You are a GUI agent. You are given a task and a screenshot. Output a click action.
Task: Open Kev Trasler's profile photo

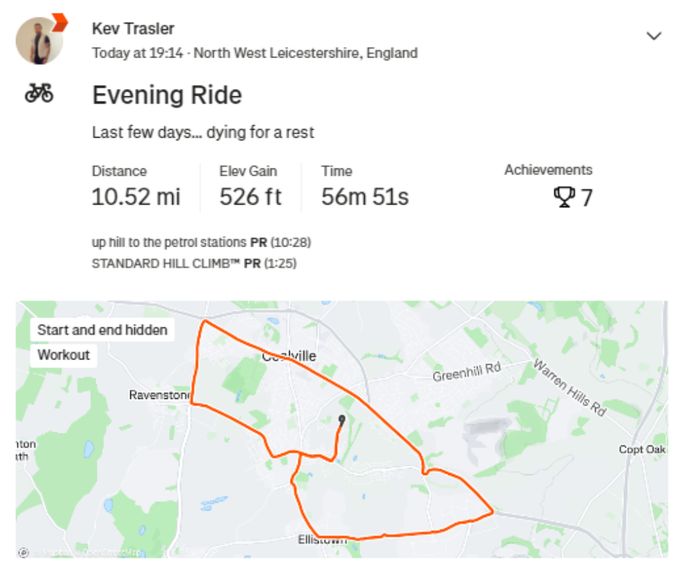pyautogui.click(x=39, y=41)
